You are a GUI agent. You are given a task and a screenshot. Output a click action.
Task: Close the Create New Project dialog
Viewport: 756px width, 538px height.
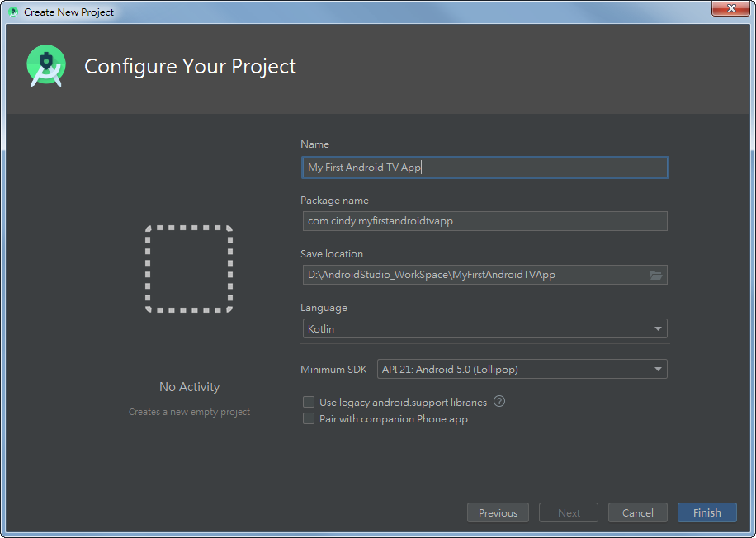[x=731, y=8]
